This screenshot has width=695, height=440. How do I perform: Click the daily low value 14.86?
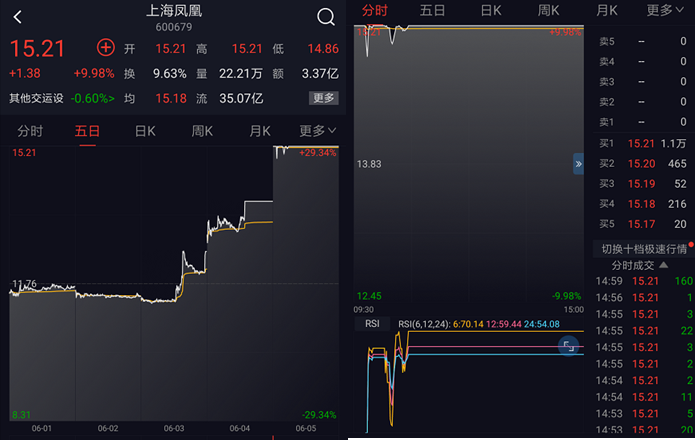[323, 49]
